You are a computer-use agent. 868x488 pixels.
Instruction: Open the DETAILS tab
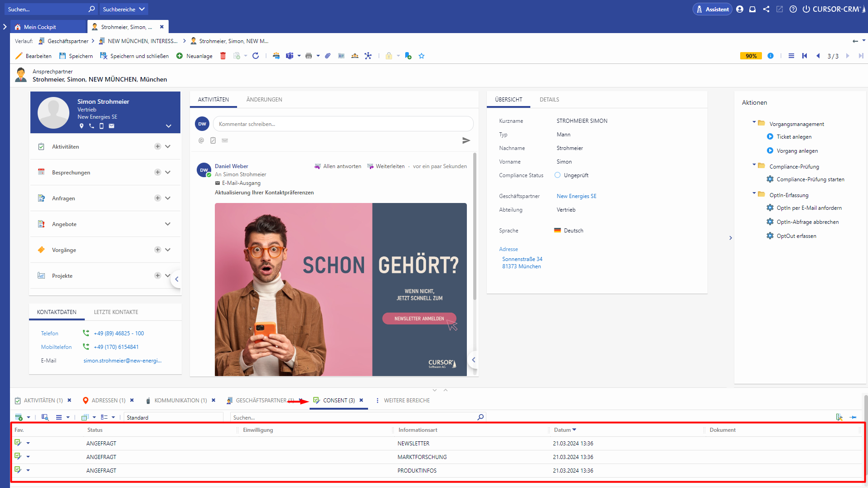[549, 100]
